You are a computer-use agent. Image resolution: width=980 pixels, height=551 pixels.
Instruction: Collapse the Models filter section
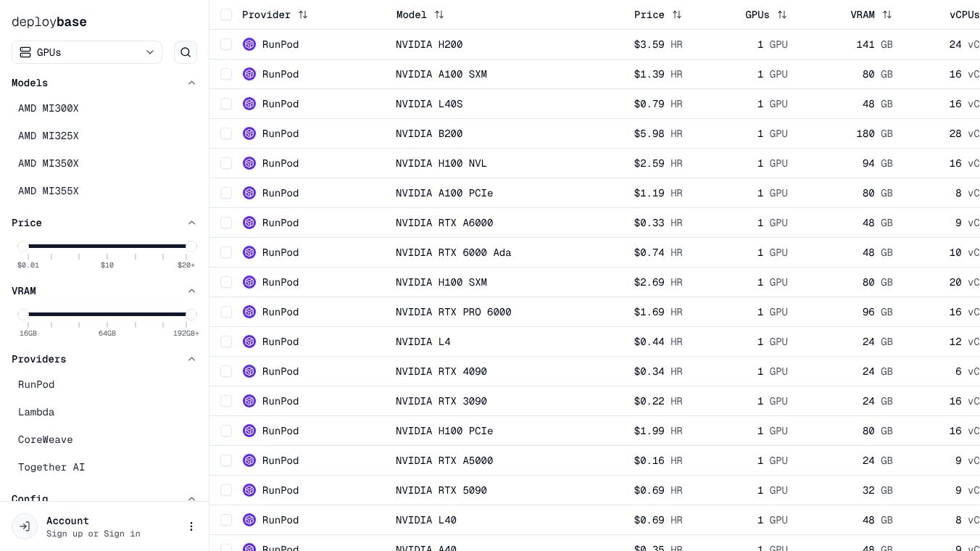click(x=191, y=83)
